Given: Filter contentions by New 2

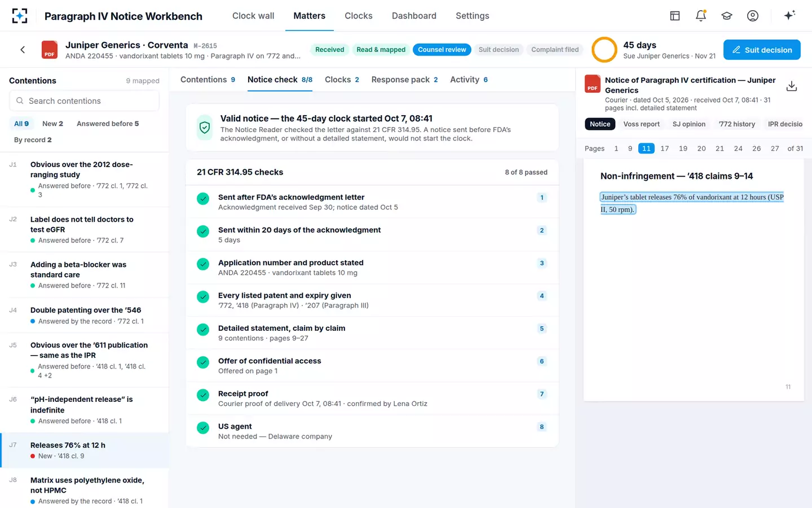Looking at the screenshot, I should 52,124.
